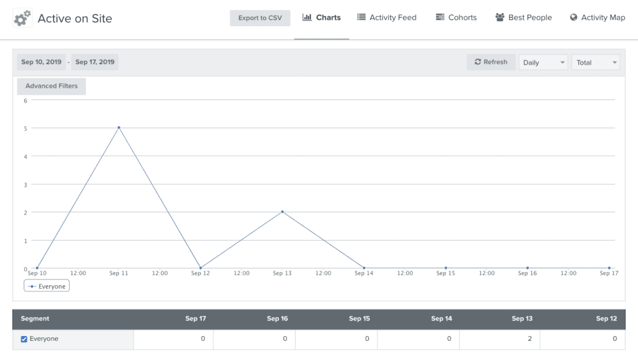Click the Cohorts table icon
This screenshot has width=638, height=364.
click(x=440, y=17)
